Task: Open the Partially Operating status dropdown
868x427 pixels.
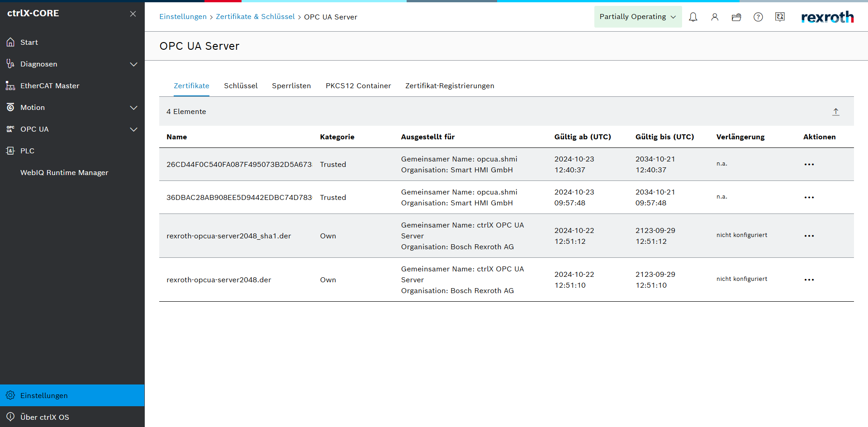Action: coord(637,17)
